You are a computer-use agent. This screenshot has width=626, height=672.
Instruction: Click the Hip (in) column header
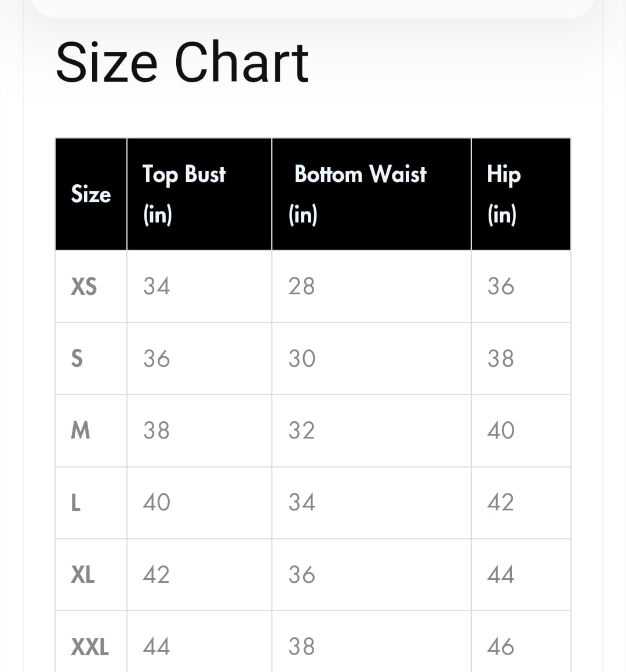pyautogui.click(x=504, y=193)
